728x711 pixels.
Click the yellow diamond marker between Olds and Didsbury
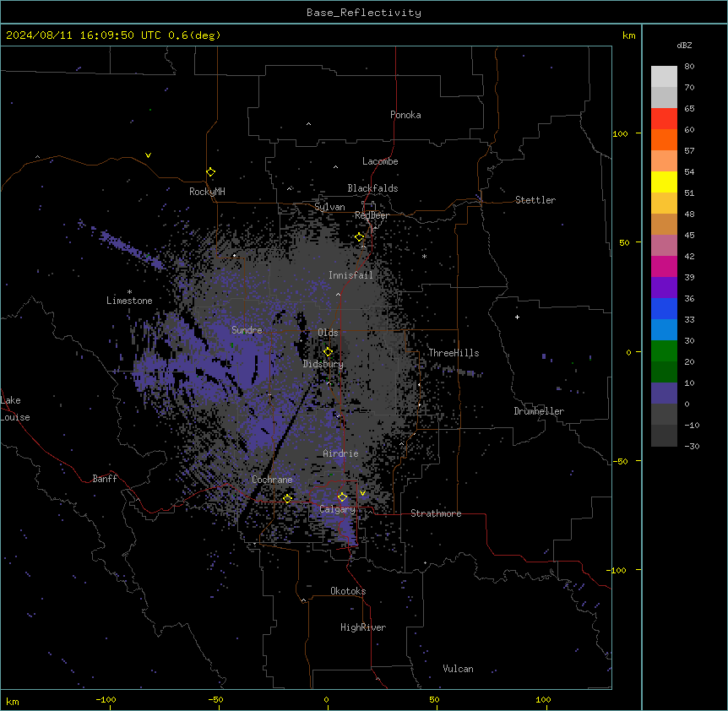click(x=328, y=351)
